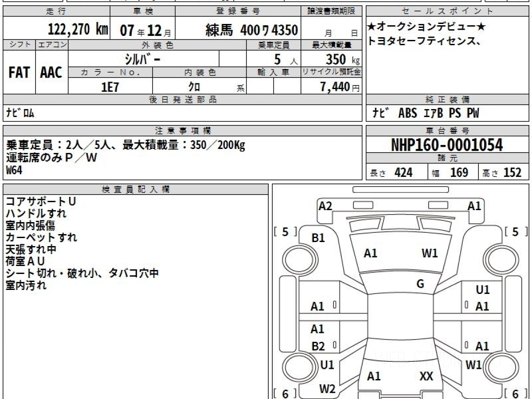Click the color code 1E7
The height and width of the screenshot is (399, 532).
[x=110, y=87]
